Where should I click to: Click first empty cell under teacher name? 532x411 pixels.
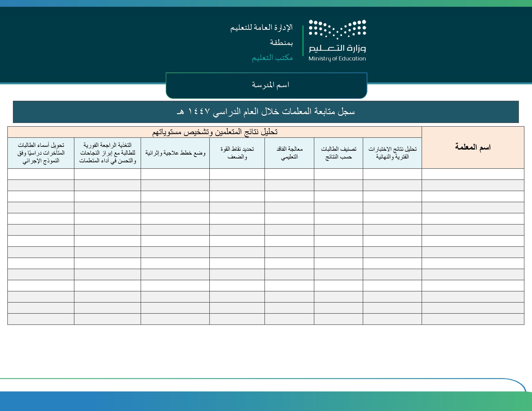[x=473, y=174]
